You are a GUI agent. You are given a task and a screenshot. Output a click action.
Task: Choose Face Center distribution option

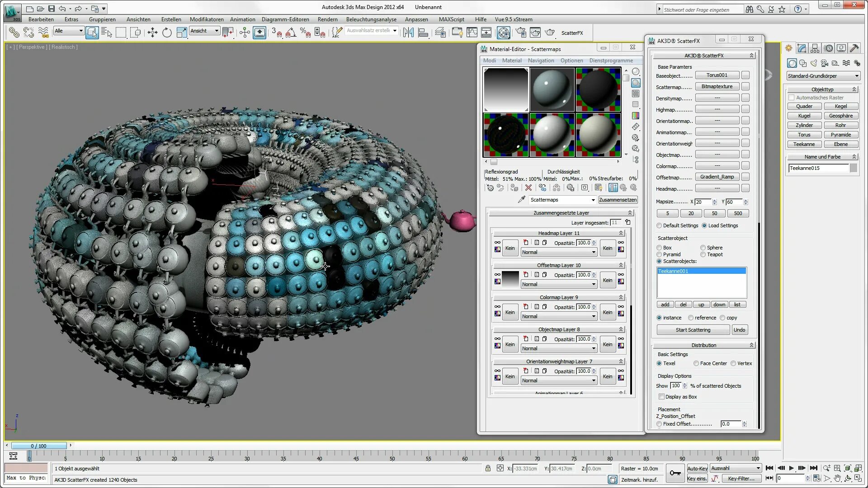pyautogui.click(x=696, y=363)
